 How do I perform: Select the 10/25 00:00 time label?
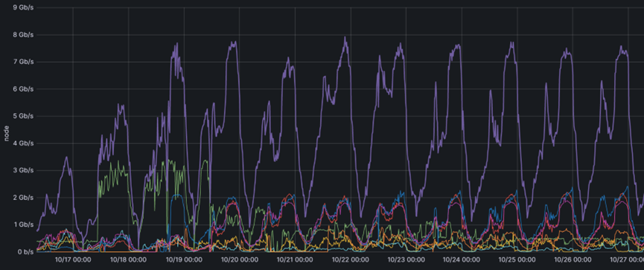[x=517, y=260]
